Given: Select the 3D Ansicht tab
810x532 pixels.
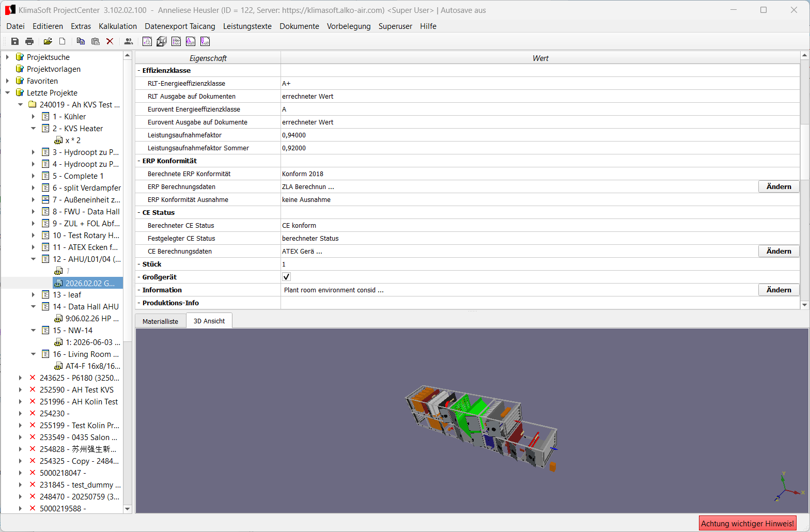Looking at the screenshot, I should pyautogui.click(x=209, y=321).
